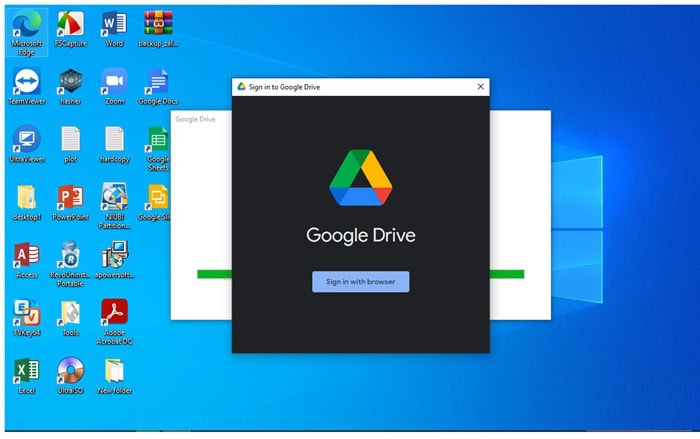Launch FSCapture from the desktop
Viewport: 700px width, 439px height.
click(69, 24)
